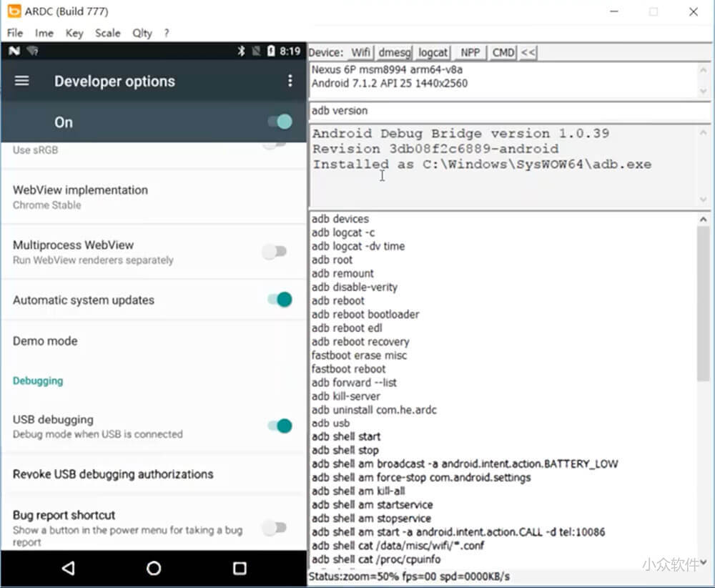715x588 pixels.
Task: Click the adb version command input field
Action: coord(508,111)
